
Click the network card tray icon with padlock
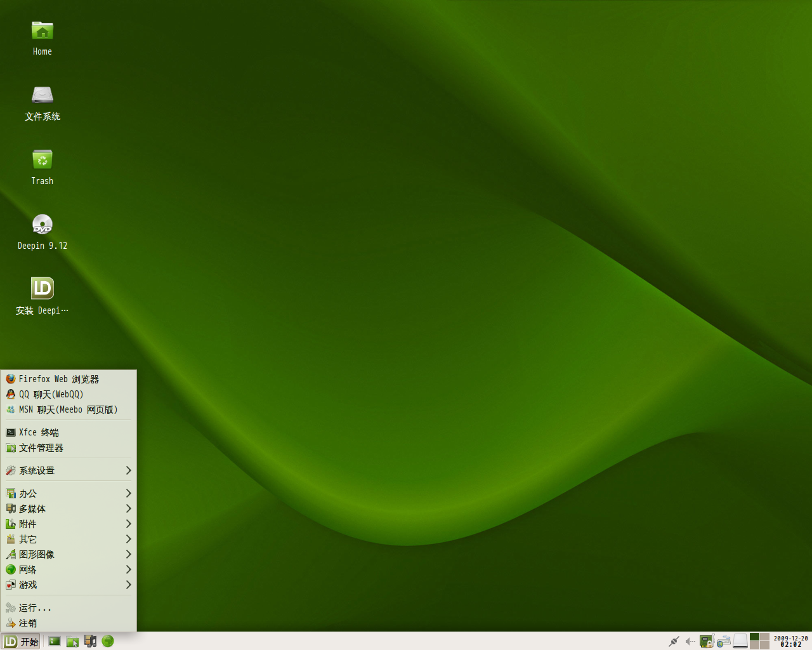(707, 641)
